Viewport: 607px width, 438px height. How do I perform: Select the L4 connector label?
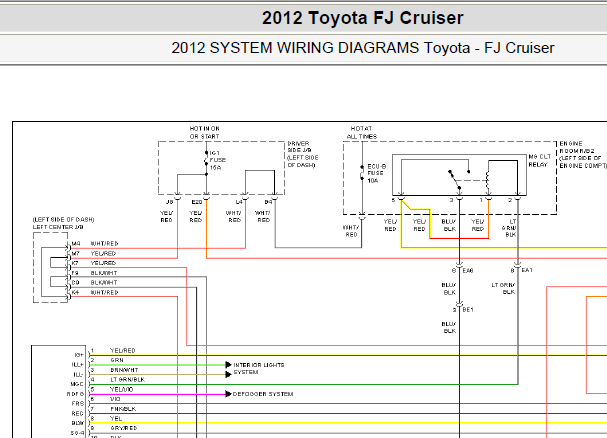(x=239, y=202)
